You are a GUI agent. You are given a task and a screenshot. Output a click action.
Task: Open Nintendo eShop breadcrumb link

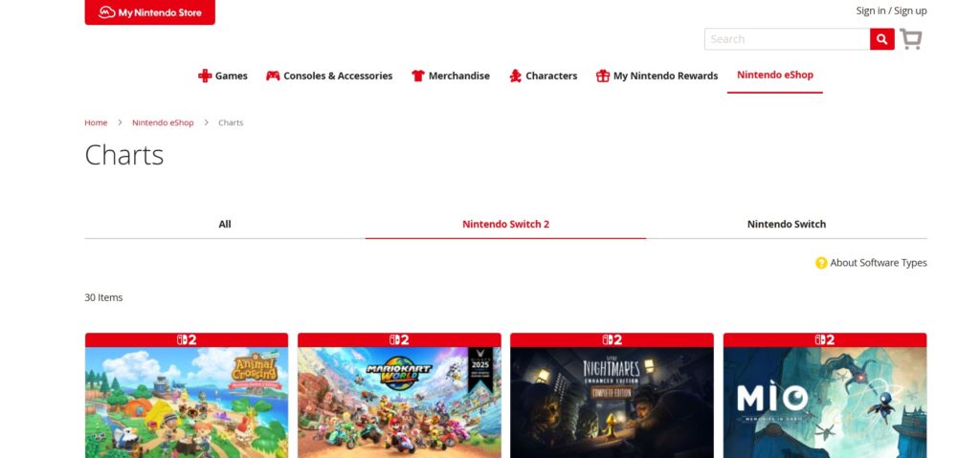163,122
